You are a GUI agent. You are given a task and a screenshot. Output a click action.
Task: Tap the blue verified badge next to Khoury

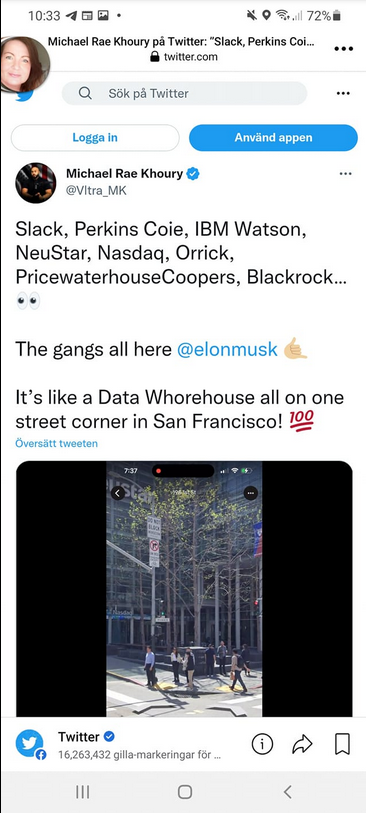coord(193,174)
